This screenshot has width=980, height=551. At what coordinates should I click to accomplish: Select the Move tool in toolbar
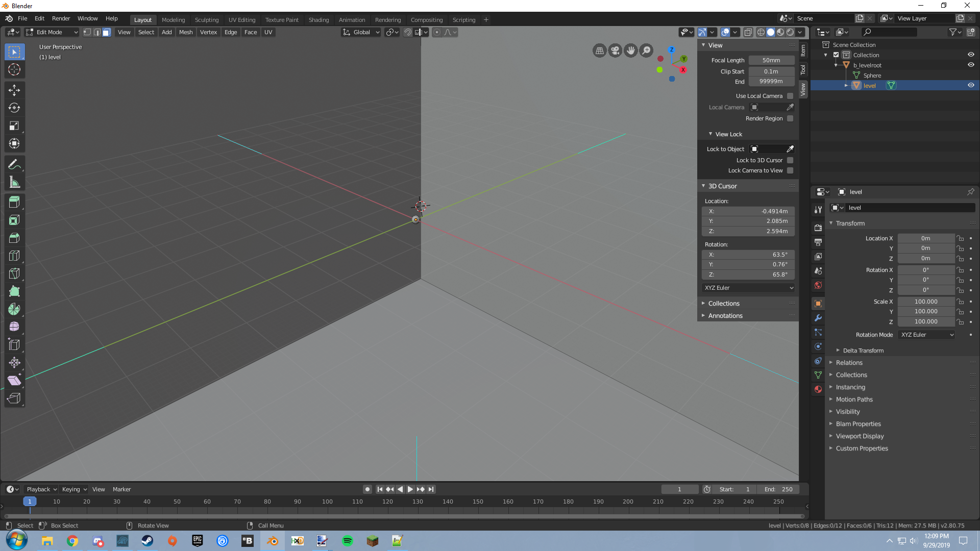click(x=14, y=90)
